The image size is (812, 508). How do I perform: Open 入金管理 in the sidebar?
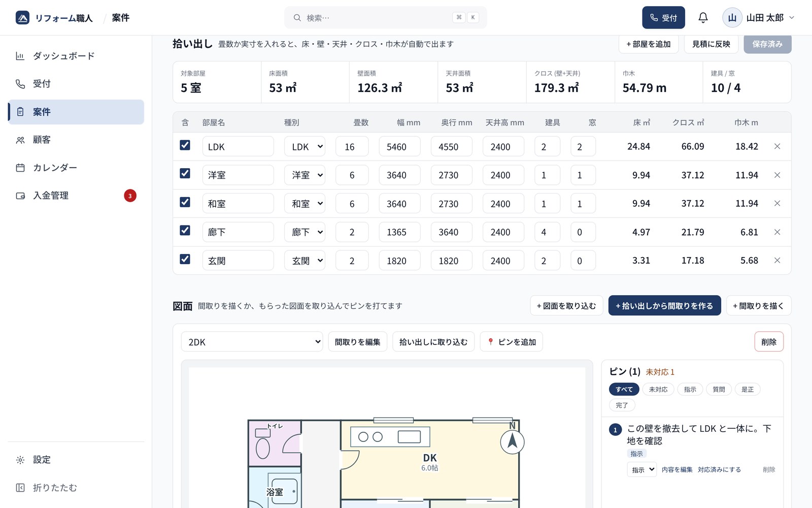click(x=76, y=196)
